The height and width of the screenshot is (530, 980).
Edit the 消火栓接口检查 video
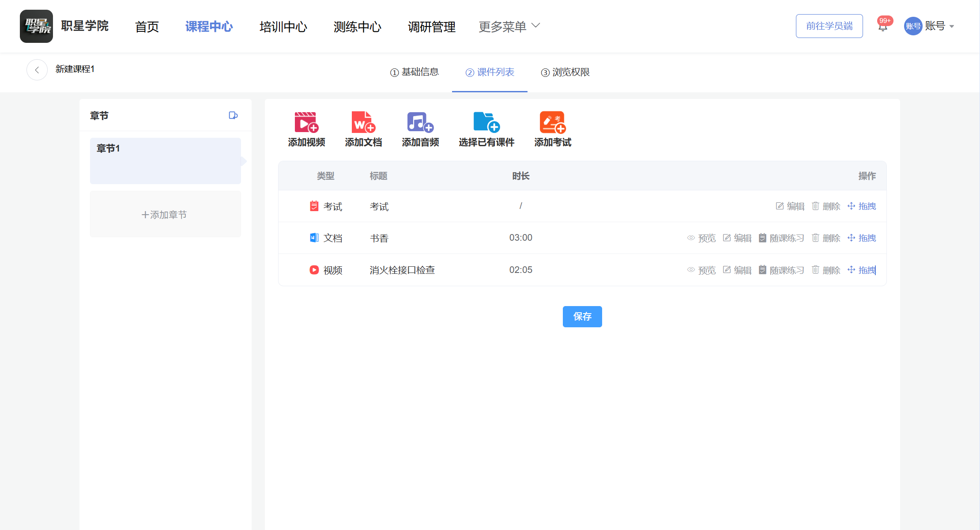737,270
